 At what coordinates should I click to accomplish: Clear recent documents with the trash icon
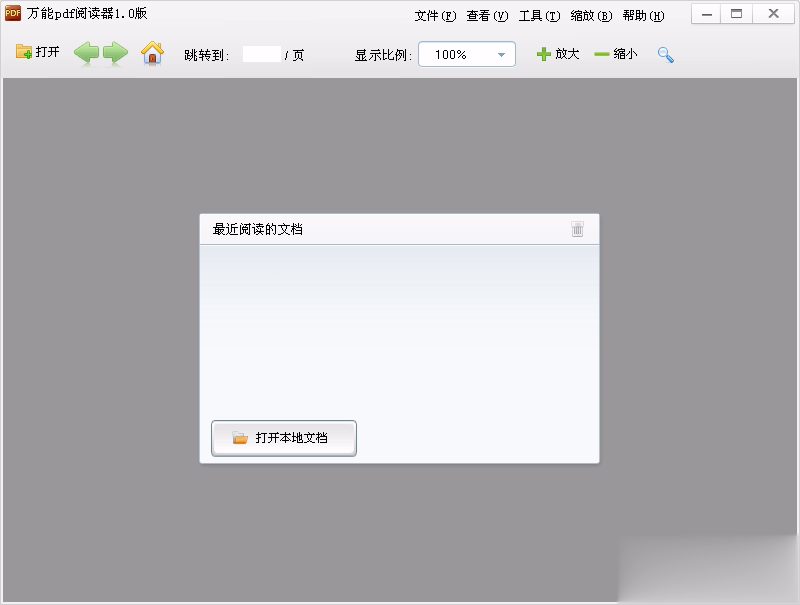point(577,229)
